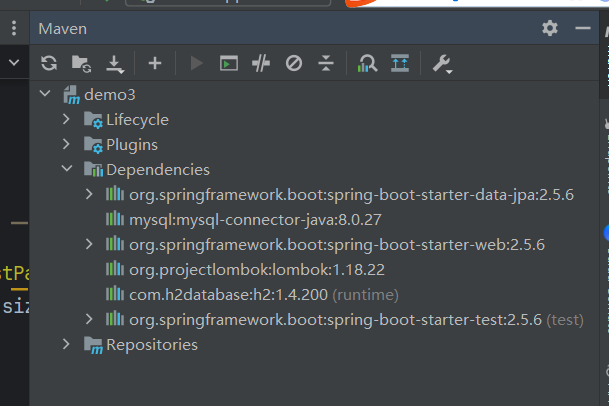Click Generate Sources and Update Folders icon
The height and width of the screenshot is (406, 609).
tap(81, 64)
